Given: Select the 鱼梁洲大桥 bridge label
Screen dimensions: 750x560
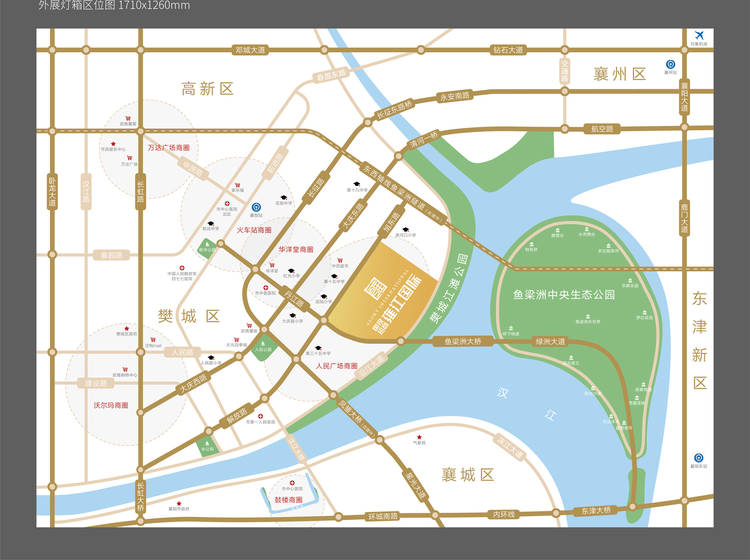Looking at the screenshot, I should coord(463,341).
